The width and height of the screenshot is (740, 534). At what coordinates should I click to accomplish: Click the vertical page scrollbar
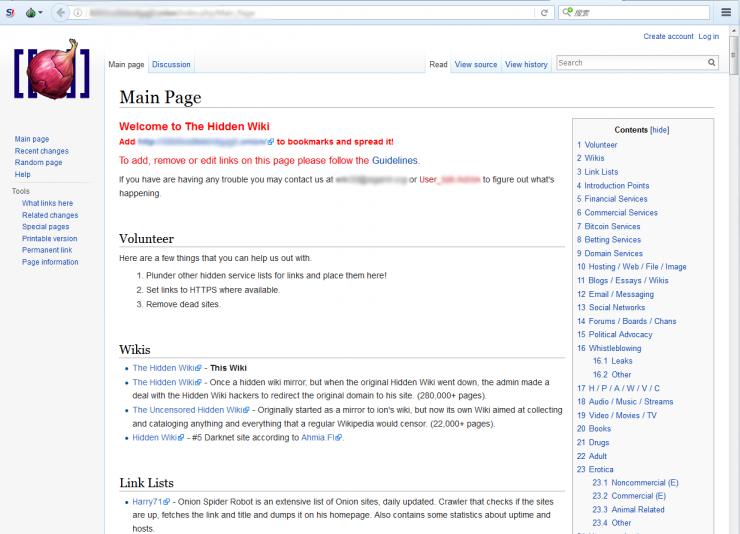[733, 300]
